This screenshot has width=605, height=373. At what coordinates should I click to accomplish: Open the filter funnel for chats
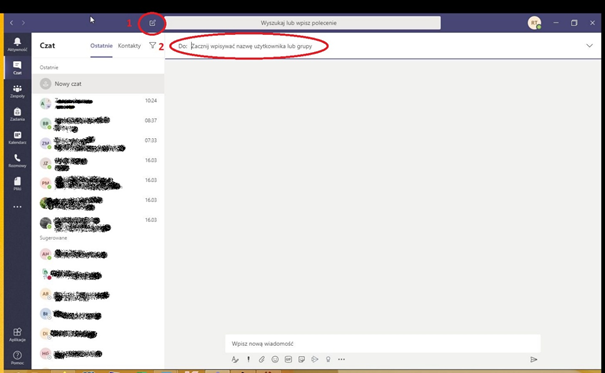pyautogui.click(x=152, y=46)
